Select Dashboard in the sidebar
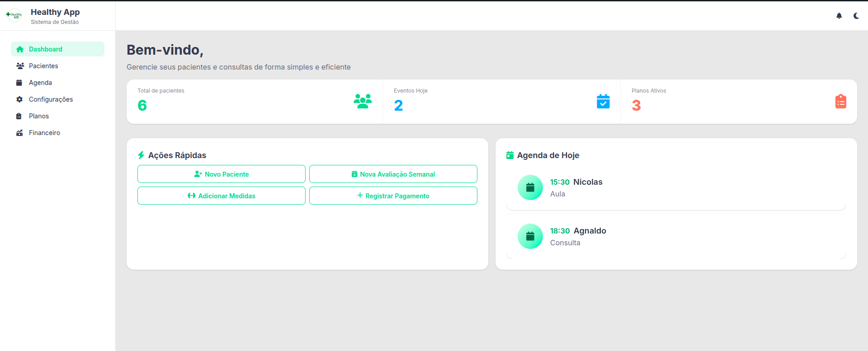Viewport: 868px width, 351px height. click(x=57, y=49)
